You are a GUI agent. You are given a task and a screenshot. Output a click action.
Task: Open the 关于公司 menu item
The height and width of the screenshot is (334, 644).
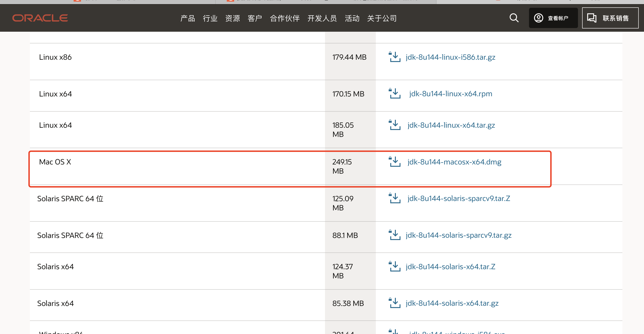click(x=382, y=18)
